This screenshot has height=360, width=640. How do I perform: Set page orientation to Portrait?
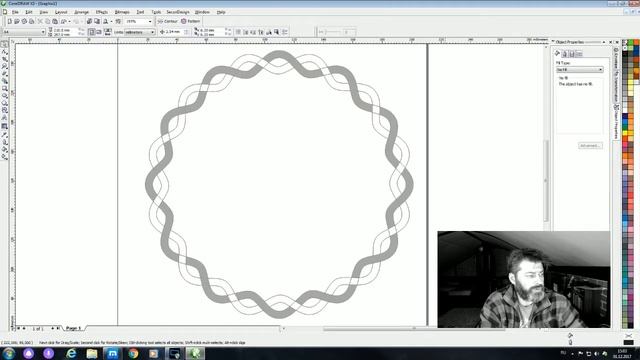pyautogui.click(x=92, y=32)
